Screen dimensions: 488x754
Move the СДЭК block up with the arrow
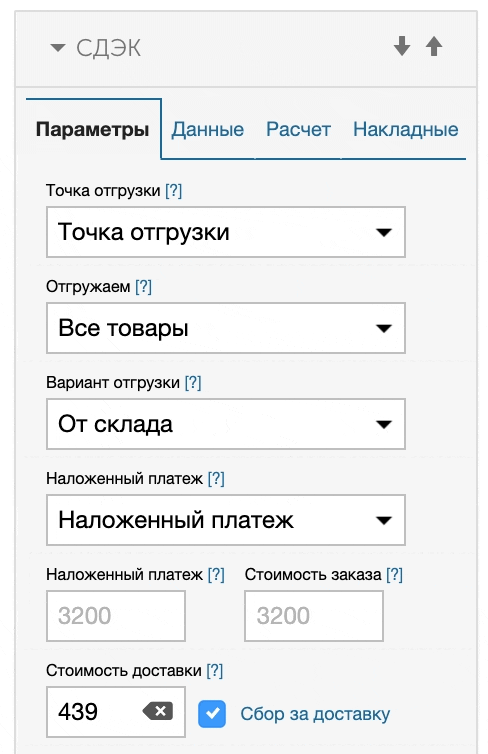point(434,47)
